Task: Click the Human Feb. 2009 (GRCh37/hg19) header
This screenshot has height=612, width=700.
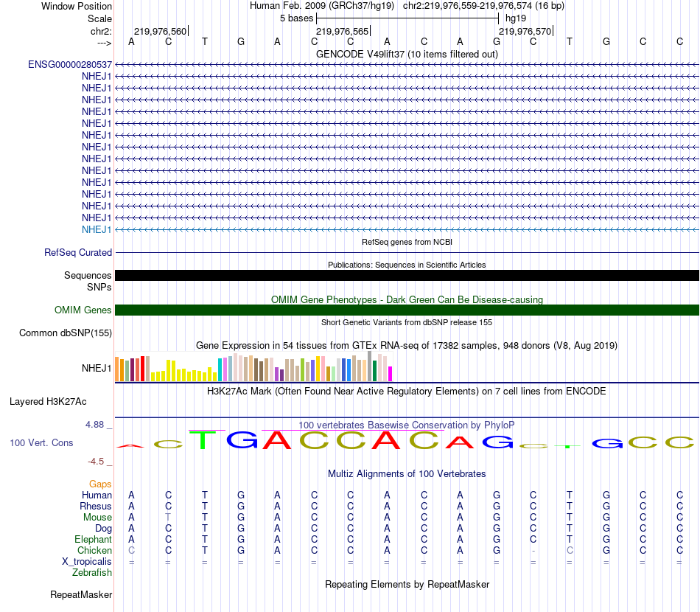Action: (322, 6)
